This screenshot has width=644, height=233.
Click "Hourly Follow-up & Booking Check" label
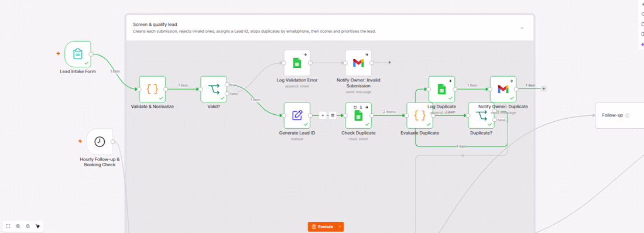click(100, 162)
